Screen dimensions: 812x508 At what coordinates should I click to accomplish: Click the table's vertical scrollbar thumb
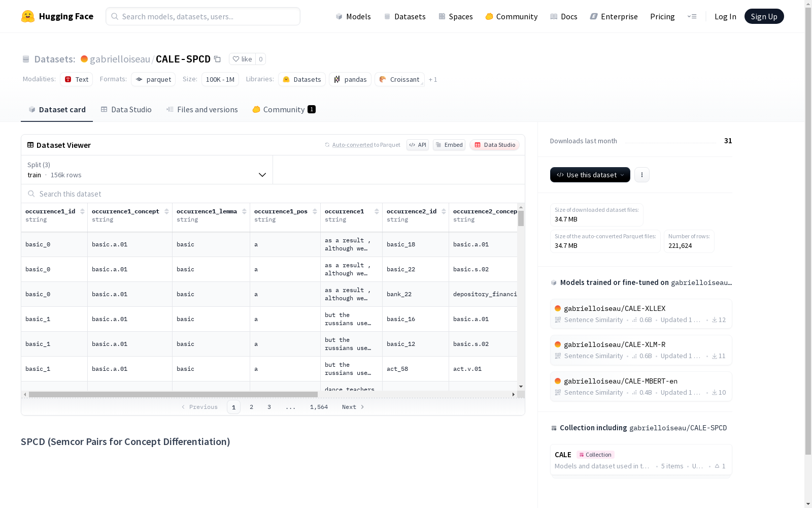(521, 218)
